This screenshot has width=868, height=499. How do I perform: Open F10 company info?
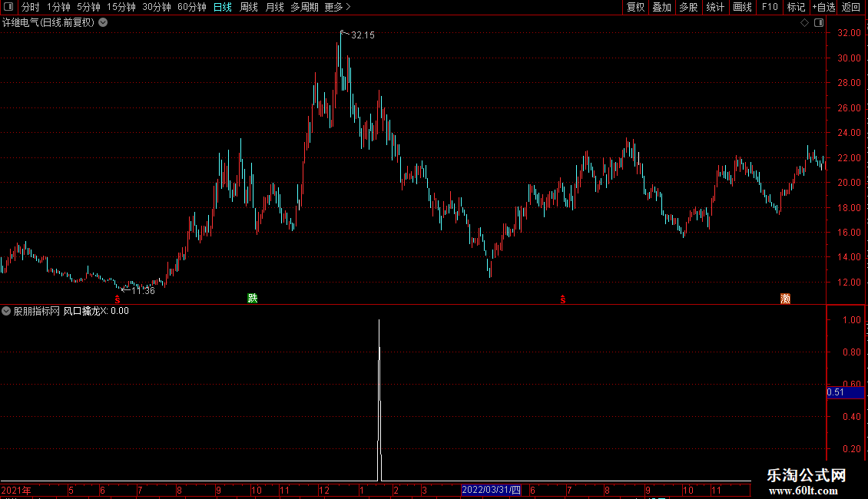tap(770, 7)
